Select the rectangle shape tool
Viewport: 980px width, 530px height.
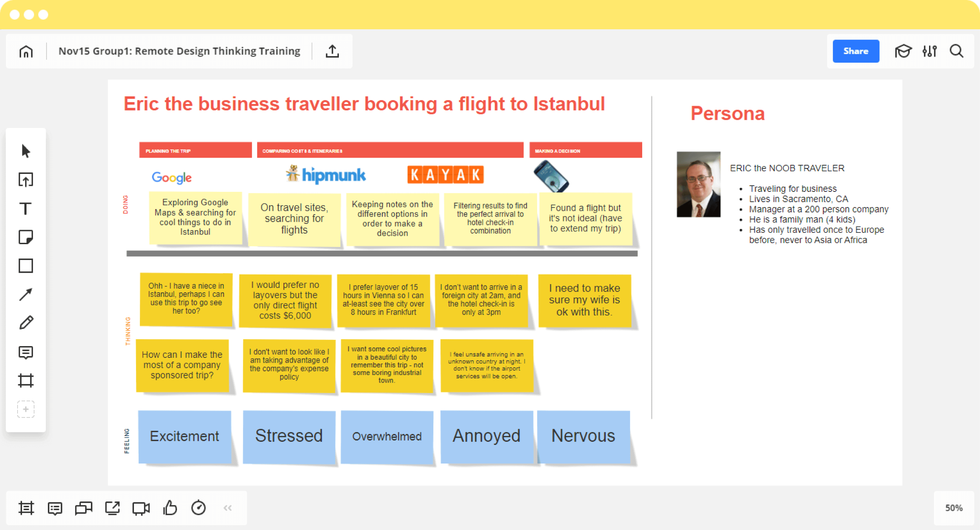click(x=26, y=266)
